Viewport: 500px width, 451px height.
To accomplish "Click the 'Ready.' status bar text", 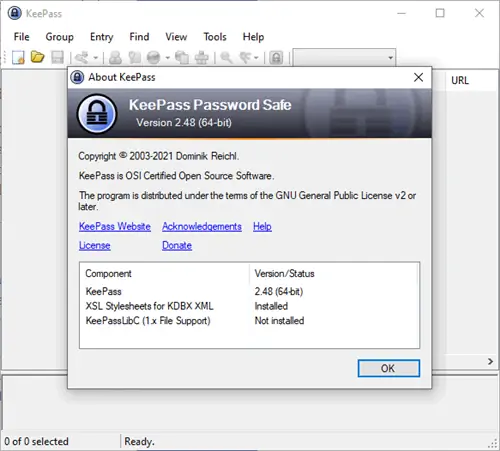I will (139, 441).
